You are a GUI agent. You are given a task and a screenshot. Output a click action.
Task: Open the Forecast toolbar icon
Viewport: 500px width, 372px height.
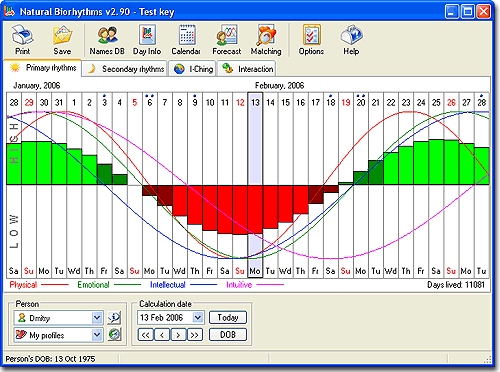227,40
